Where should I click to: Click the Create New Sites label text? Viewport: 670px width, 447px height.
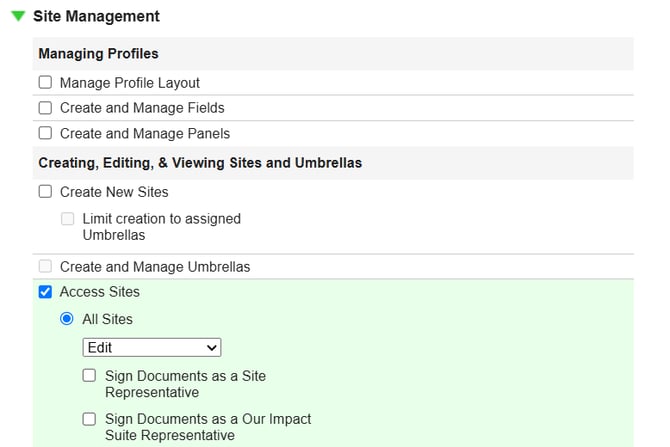pos(114,192)
